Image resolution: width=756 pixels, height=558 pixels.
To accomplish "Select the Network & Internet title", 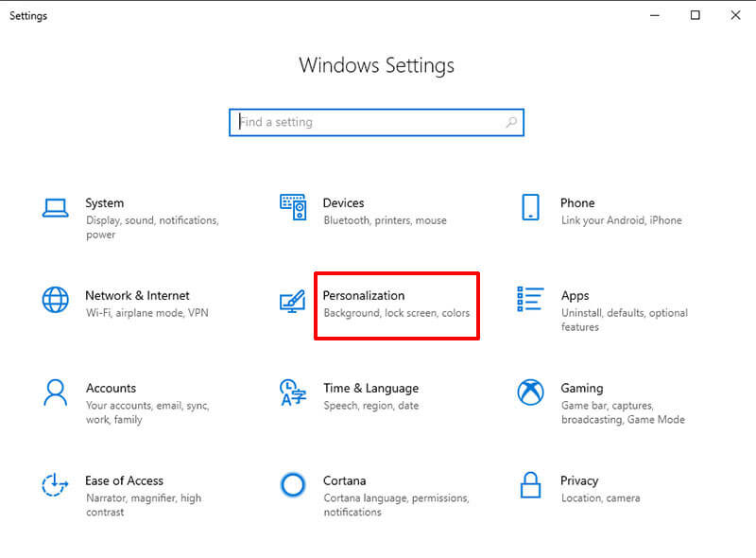I will (137, 295).
